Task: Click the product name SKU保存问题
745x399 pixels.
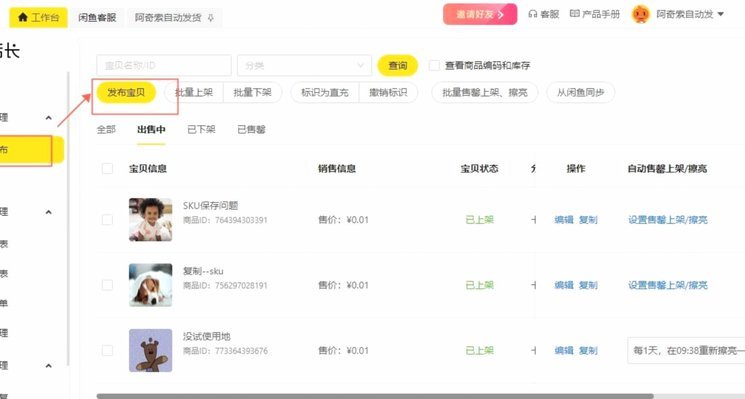Action: click(x=210, y=206)
